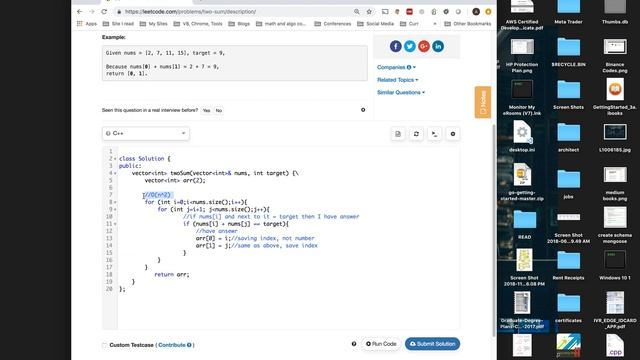640x360 pixels.
Task: Answer No to seen in interview
Action: coord(219,110)
